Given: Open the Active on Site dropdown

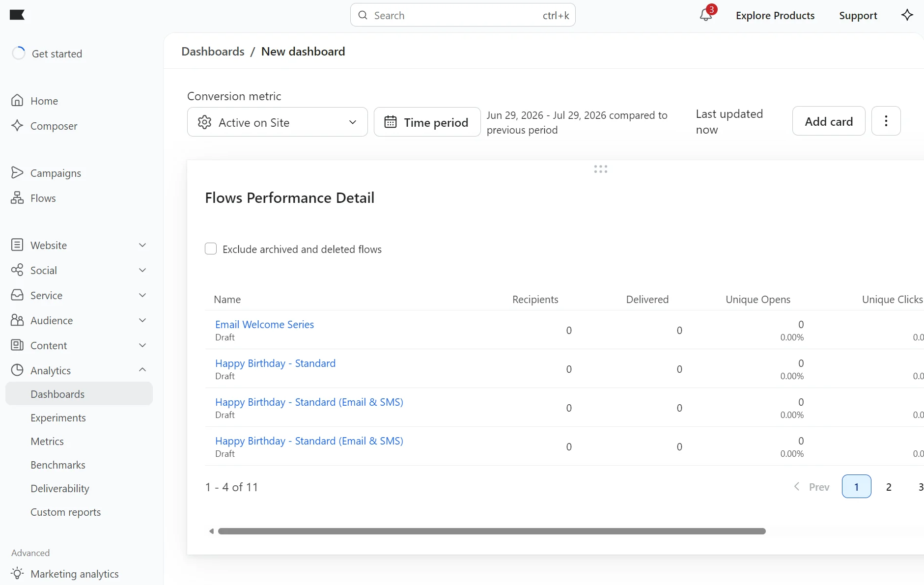Looking at the screenshot, I should pos(277,122).
